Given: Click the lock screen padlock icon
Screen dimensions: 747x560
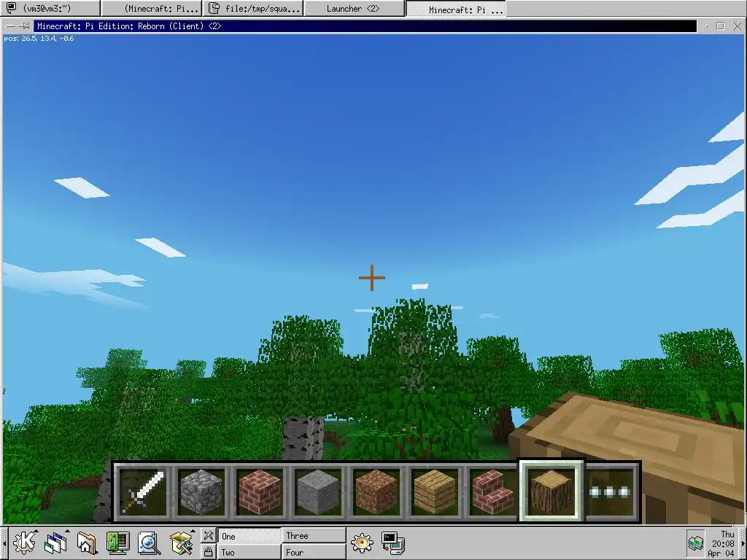Looking at the screenshot, I should pyautogui.click(x=208, y=552).
